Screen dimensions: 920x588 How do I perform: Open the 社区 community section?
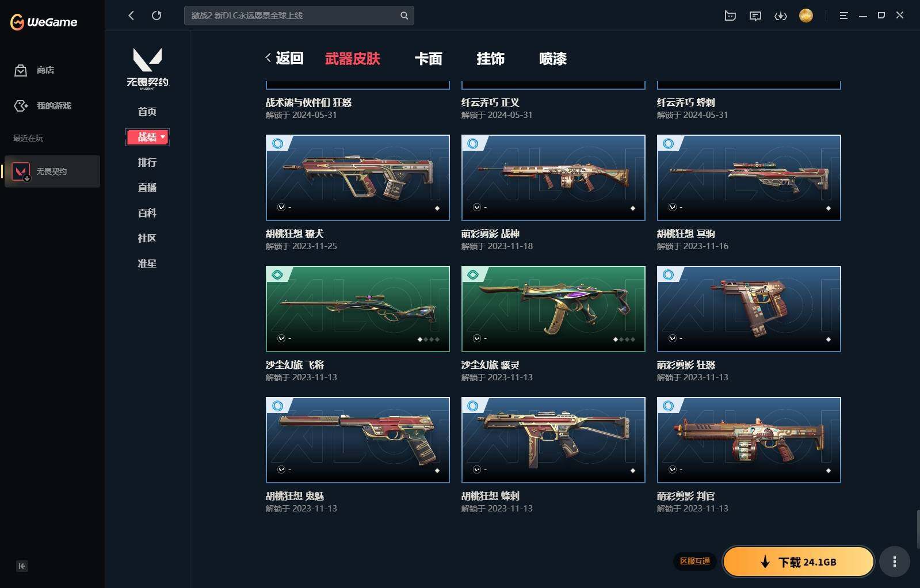pos(147,238)
